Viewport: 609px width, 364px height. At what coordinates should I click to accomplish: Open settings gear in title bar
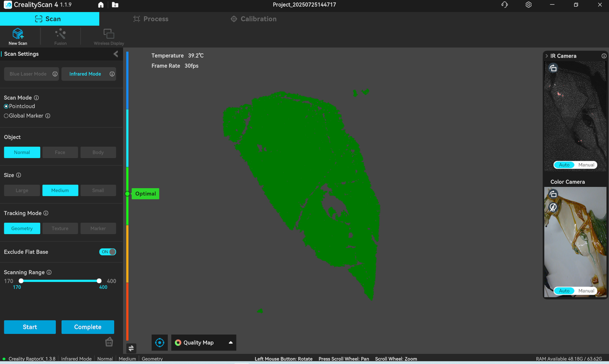point(529,5)
